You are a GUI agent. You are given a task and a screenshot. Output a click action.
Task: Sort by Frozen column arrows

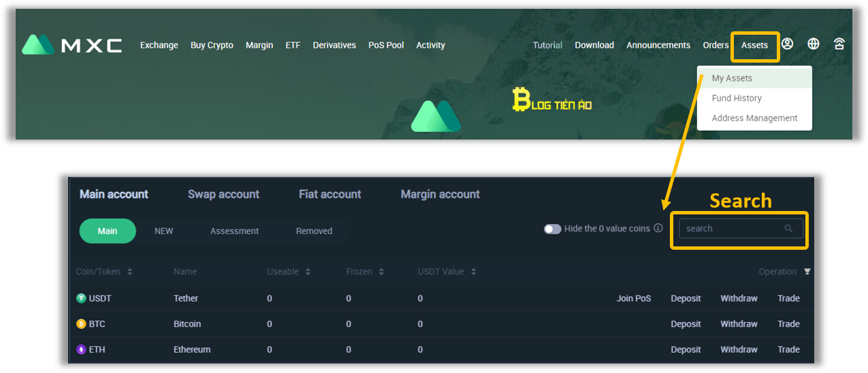[x=381, y=272]
